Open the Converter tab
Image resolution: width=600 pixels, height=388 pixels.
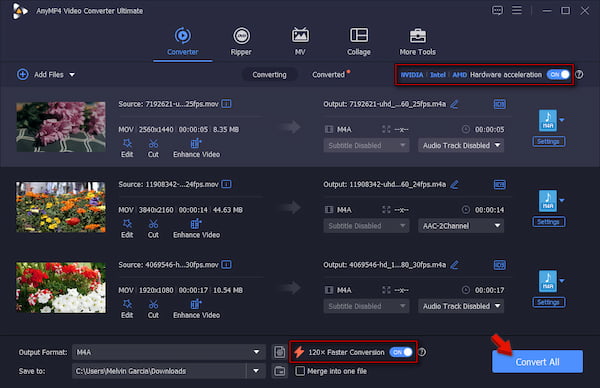(x=183, y=41)
